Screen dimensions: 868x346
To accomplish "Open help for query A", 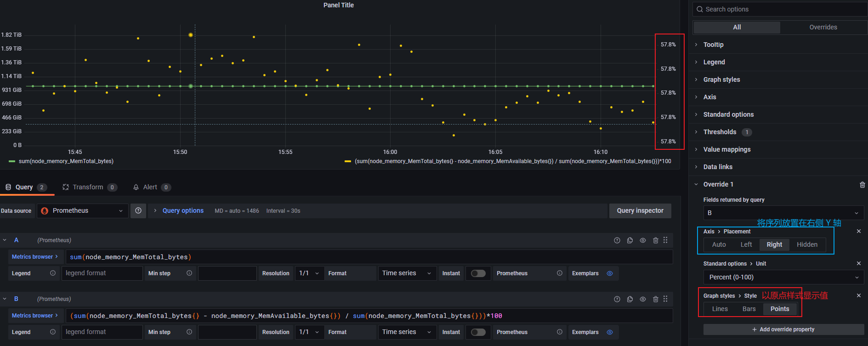I will tap(617, 240).
